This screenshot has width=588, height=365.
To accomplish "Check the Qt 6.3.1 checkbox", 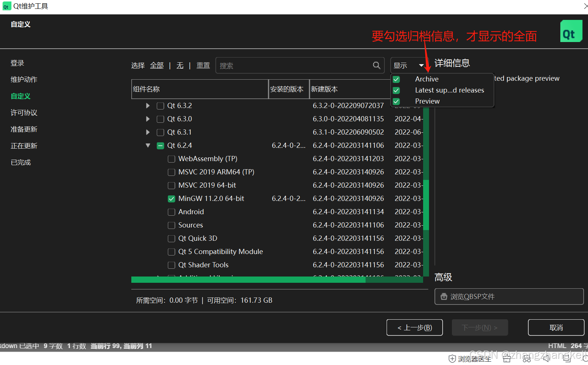I will coord(160,132).
